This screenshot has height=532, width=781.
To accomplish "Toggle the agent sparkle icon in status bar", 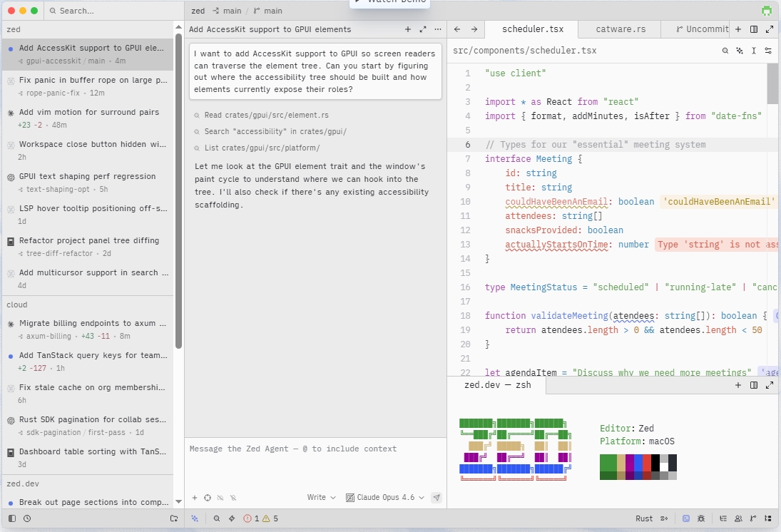I will [x=195, y=518].
